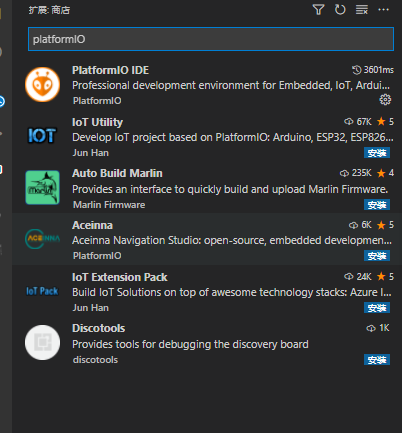
Task: Select the IoT Pack extension logo
Action: coord(42,291)
